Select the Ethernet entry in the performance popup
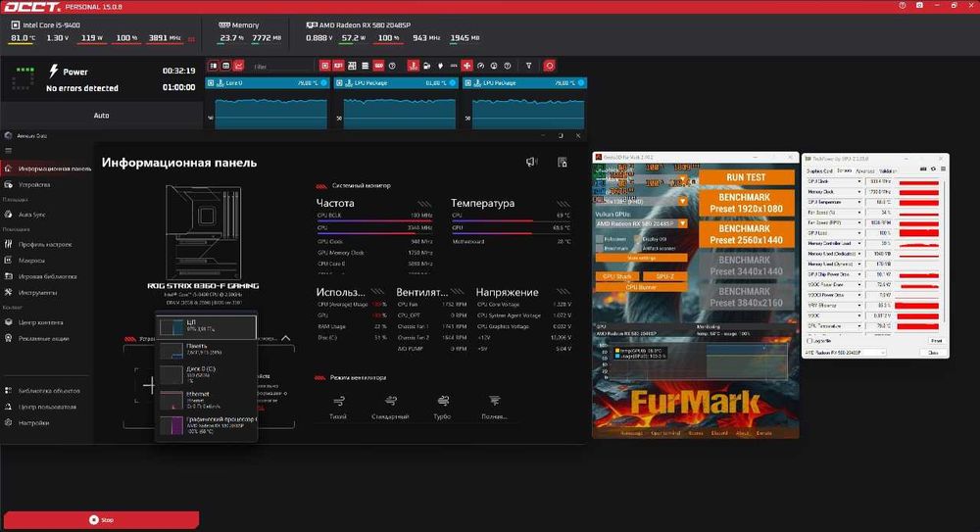The width and height of the screenshot is (980, 532). [206, 400]
